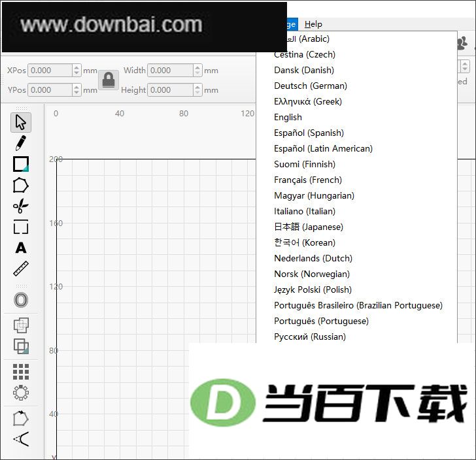Click the Weld shapes icon
The height and width of the screenshot is (460, 476).
click(x=21, y=325)
